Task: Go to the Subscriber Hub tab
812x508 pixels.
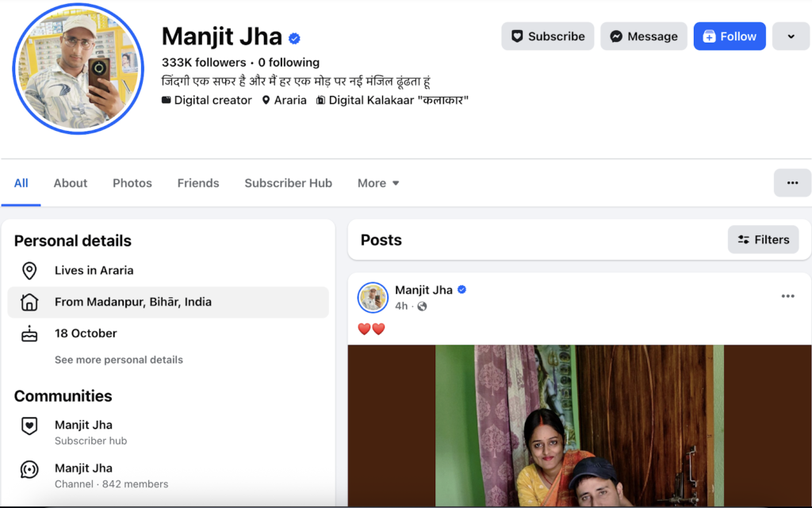Action: [288, 183]
